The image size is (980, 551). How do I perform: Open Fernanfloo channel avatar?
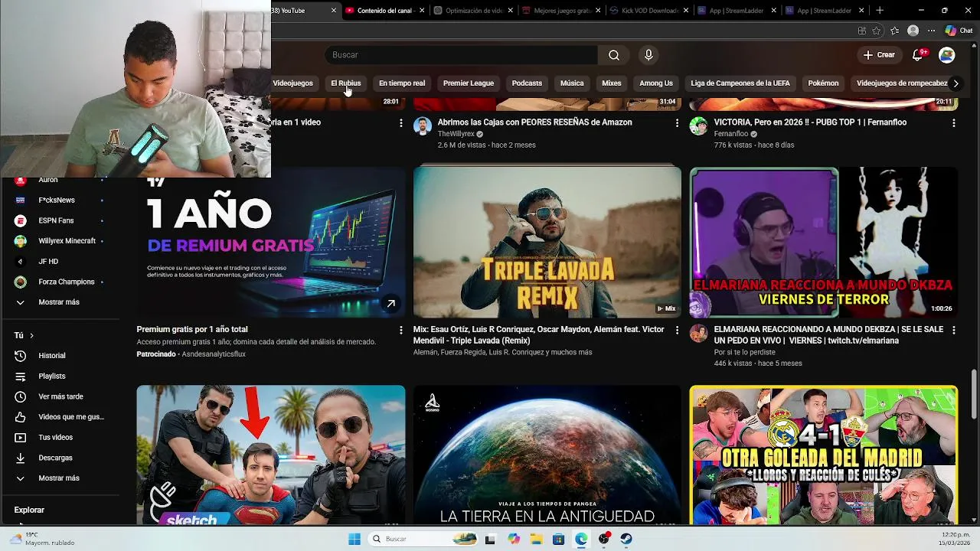coord(698,126)
